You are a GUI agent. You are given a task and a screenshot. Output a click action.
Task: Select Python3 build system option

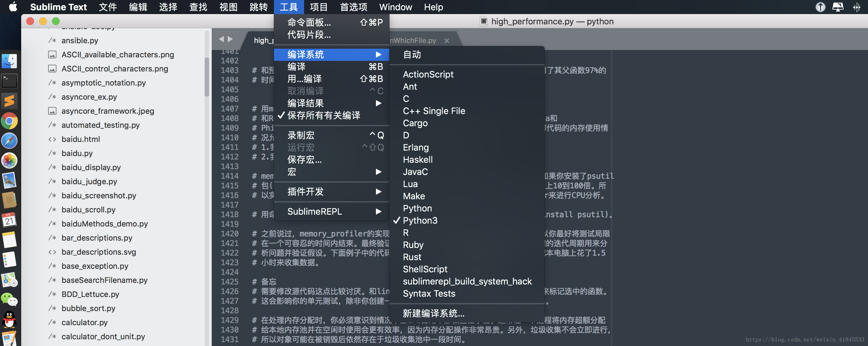pos(420,220)
